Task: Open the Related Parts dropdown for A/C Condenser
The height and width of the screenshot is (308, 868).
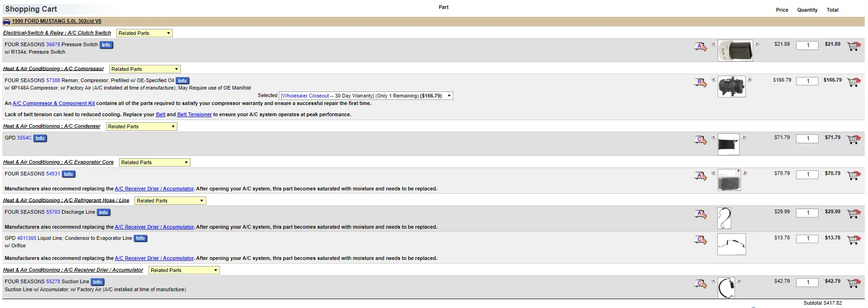Action: (141, 126)
